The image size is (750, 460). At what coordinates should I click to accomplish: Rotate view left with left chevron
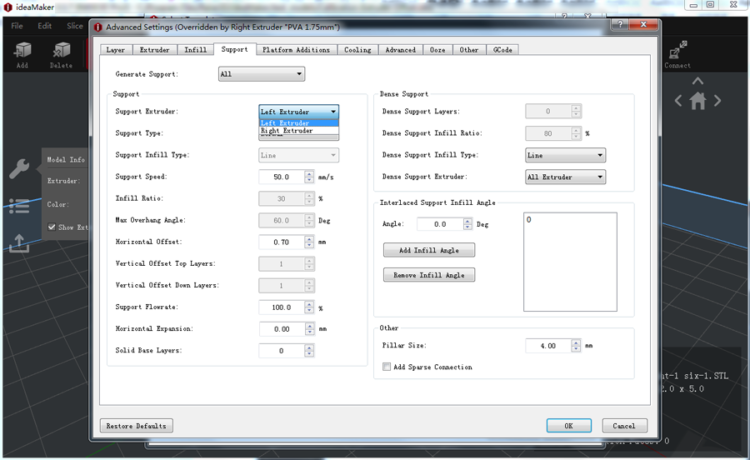pyautogui.click(x=678, y=101)
